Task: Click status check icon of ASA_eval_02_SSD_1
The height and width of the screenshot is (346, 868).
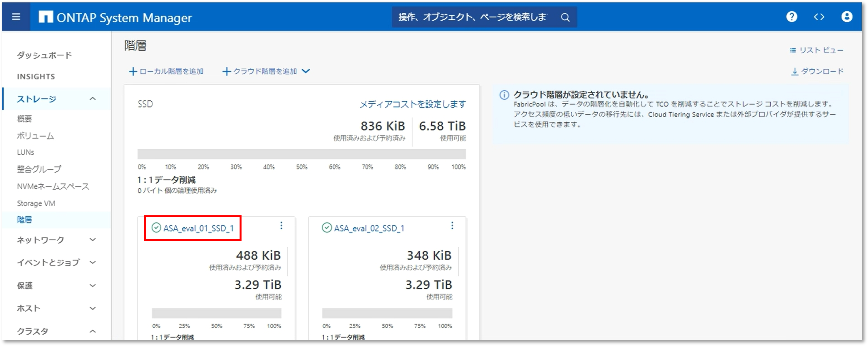Action: click(327, 228)
